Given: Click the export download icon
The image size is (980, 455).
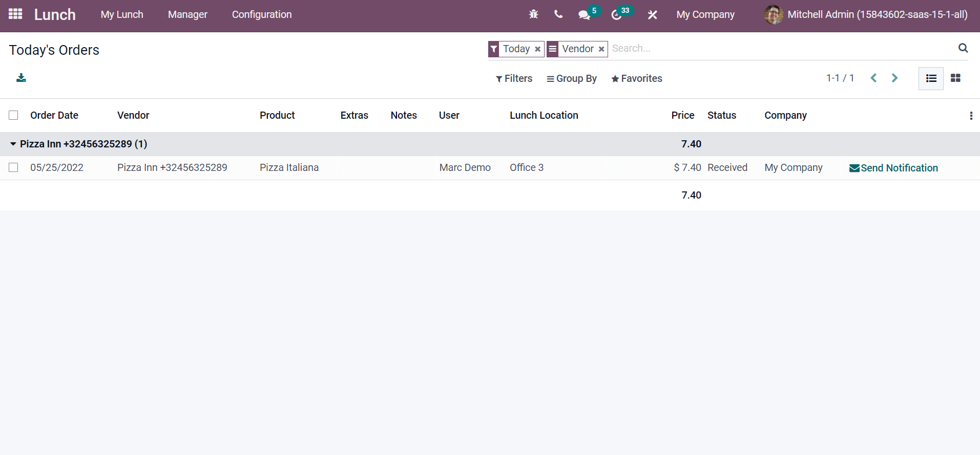Looking at the screenshot, I should (21, 78).
